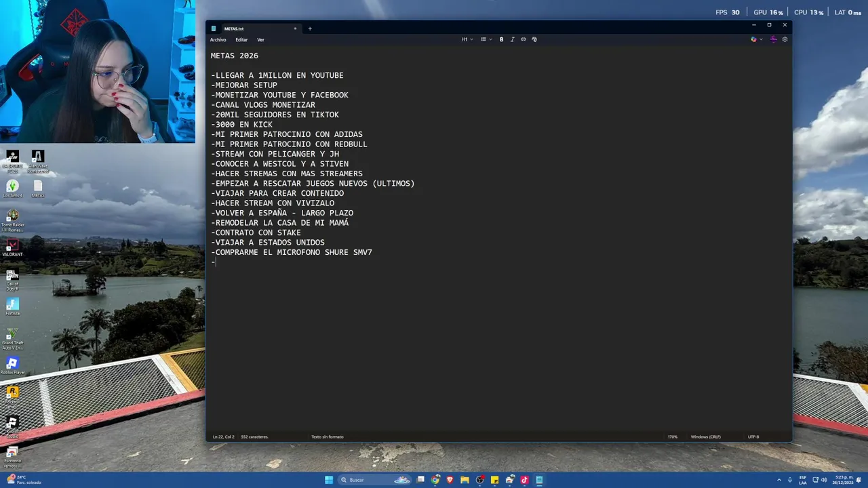Screen dimensions: 868x488
Task: Open Alan Wake Remastered desktop shortcut
Action: 37,161
